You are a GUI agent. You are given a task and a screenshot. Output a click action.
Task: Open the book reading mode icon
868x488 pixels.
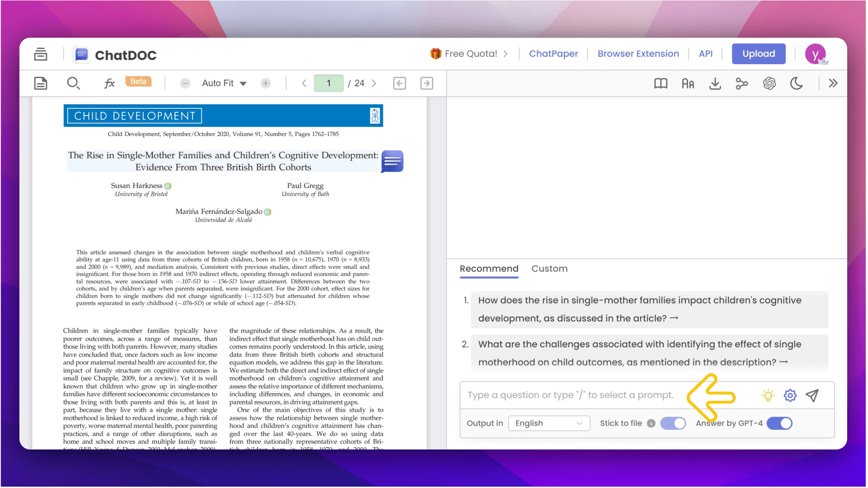pos(660,83)
